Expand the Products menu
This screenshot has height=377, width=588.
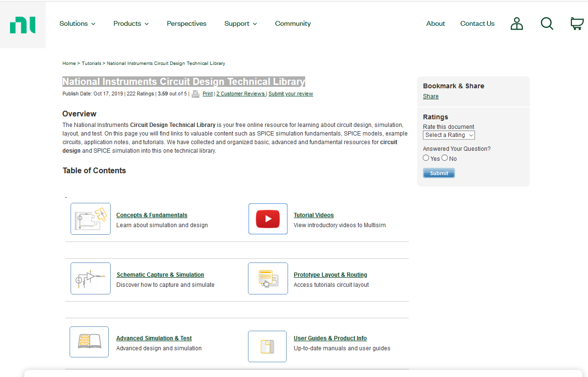click(x=131, y=23)
